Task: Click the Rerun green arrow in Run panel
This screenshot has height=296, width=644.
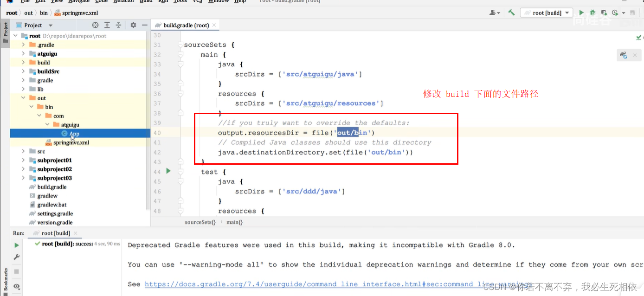Action: point(17,245)
